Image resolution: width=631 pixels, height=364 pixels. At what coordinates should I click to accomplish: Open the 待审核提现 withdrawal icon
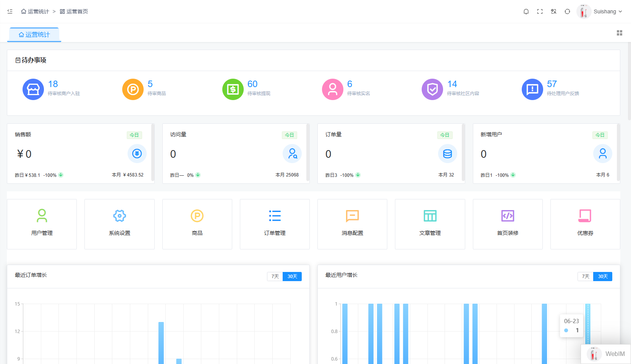[x=233, y=89]
